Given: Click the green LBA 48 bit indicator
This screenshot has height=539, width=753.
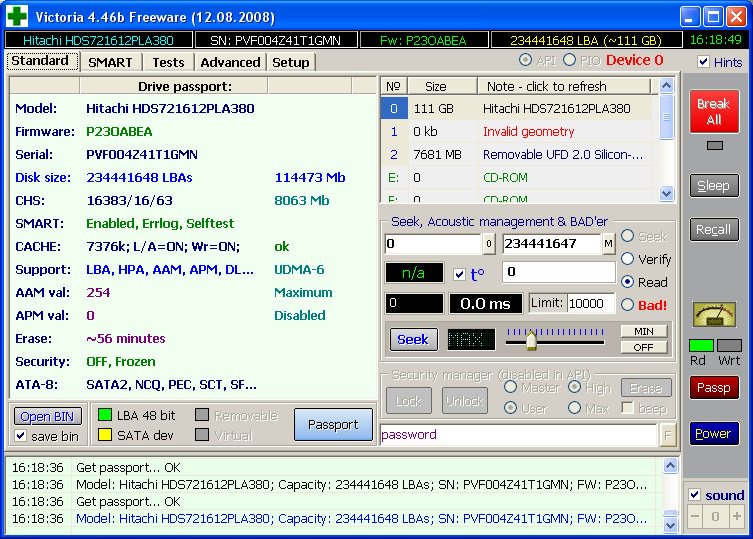Looking at the screenshot, I should coord(105,415).
